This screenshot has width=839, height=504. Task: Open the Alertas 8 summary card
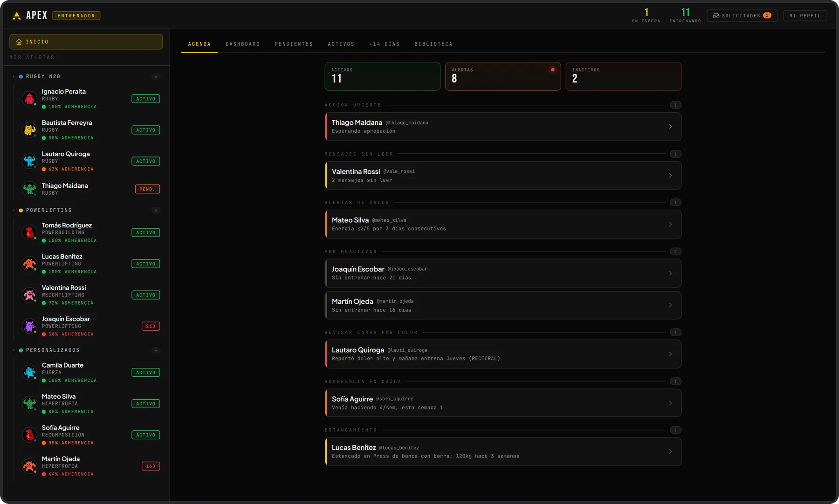click(x=503, y=76)
